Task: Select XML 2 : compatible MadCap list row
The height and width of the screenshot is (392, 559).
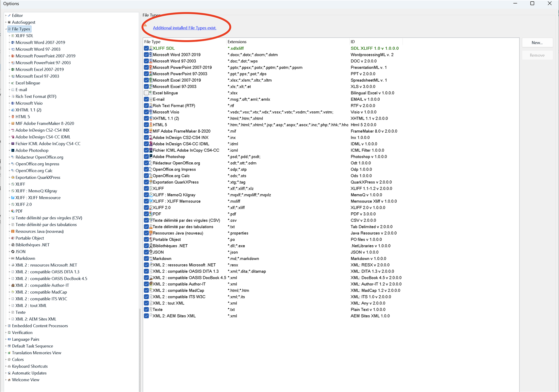Action: click(273, 290)
